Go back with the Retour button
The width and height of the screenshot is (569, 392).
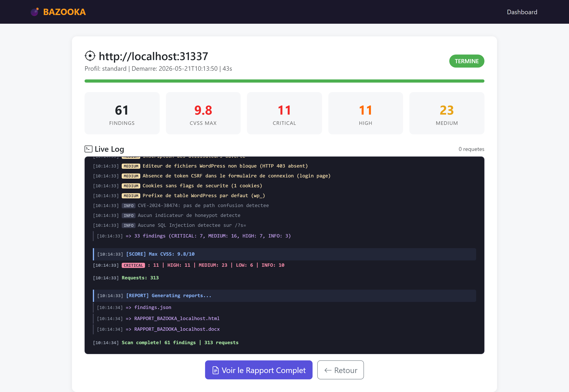[x=340, y=370]
